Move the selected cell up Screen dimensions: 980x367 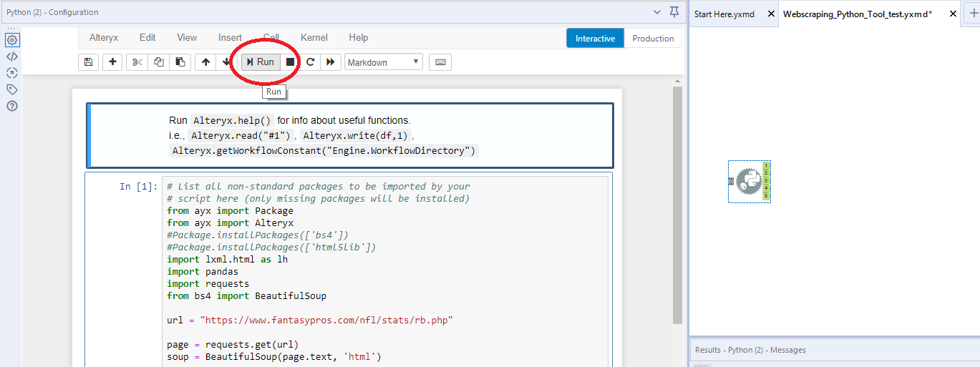206,62
